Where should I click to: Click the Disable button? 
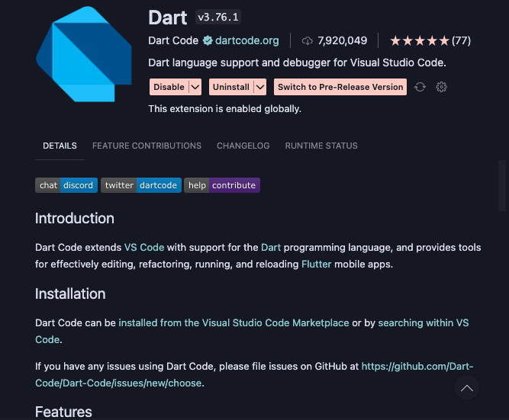169,87
